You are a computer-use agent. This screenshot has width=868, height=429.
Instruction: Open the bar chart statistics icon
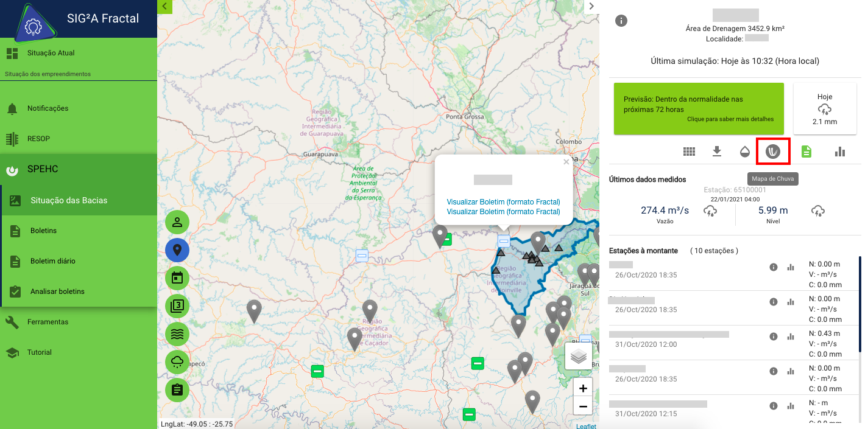tap(840, 151)
